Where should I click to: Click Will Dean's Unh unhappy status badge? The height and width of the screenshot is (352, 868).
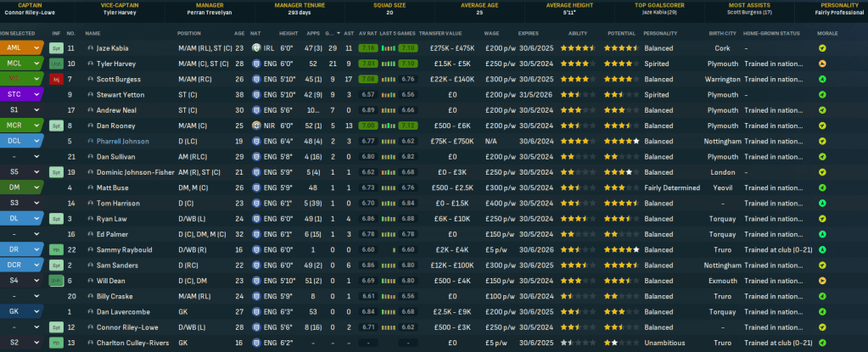click(56, 281)
